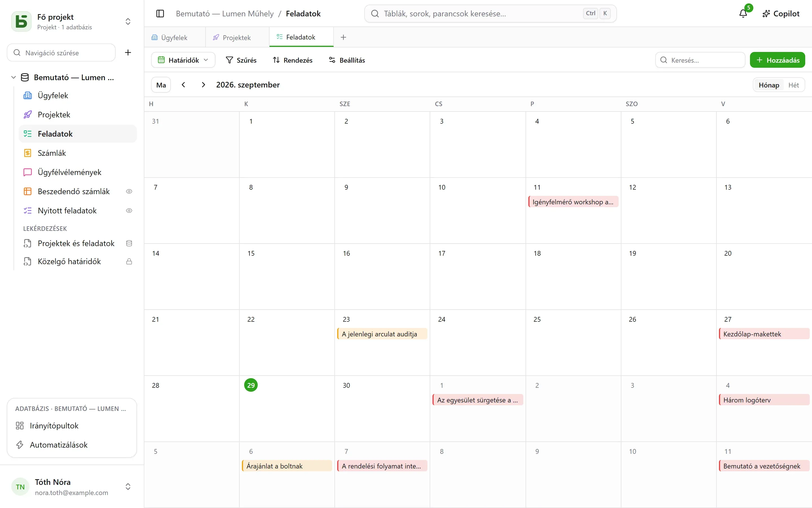Switch calendar to Hét view
This screenshot has height=508, width=812.
coord(794,85)
